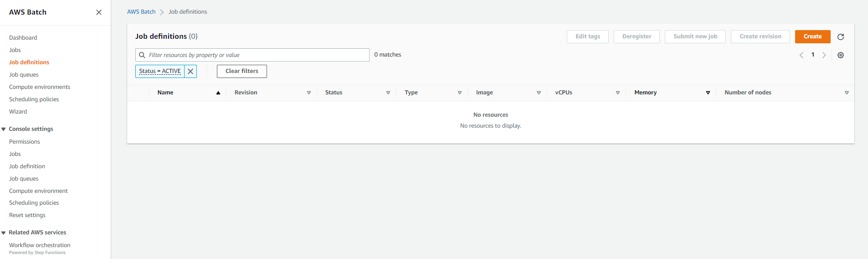Select Job definitions in the sidebar

pos(29,62)
